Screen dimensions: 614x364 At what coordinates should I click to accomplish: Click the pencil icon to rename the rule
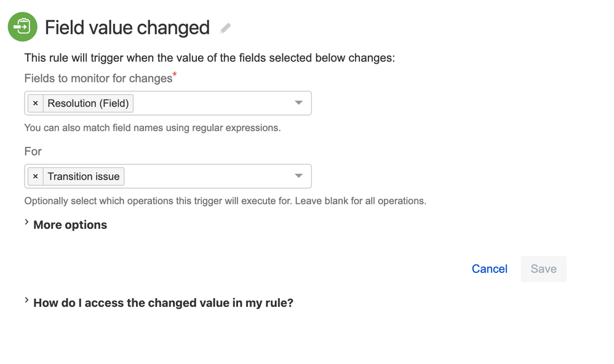226,28
